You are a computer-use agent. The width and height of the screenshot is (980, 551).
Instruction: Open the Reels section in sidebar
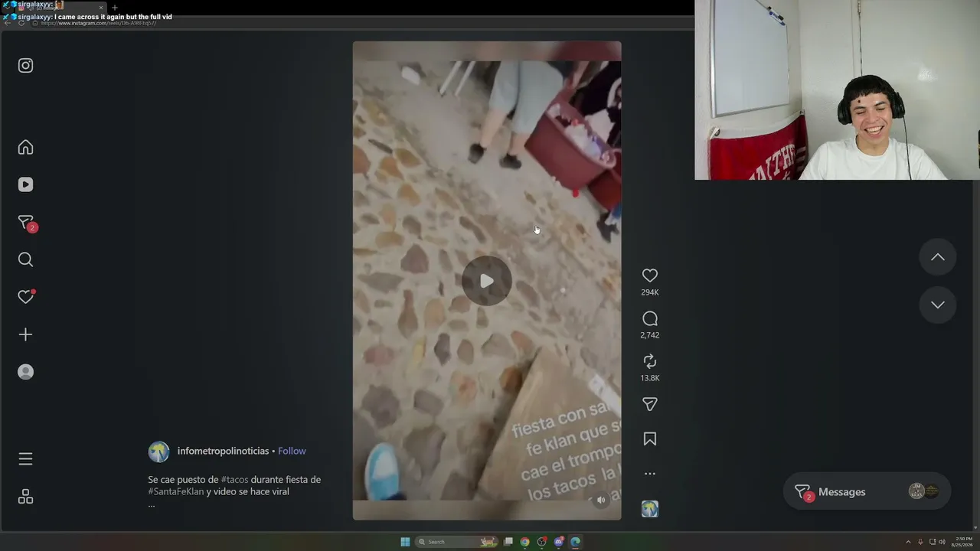click(x=25, y=184)
